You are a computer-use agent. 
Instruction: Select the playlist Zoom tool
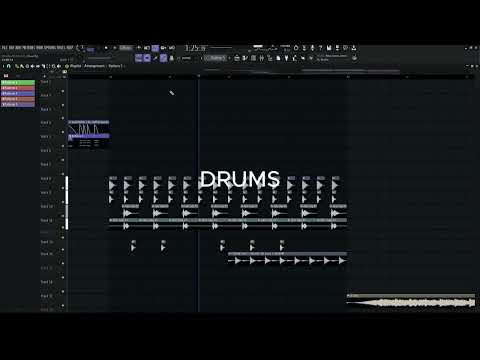click(53, 66)
